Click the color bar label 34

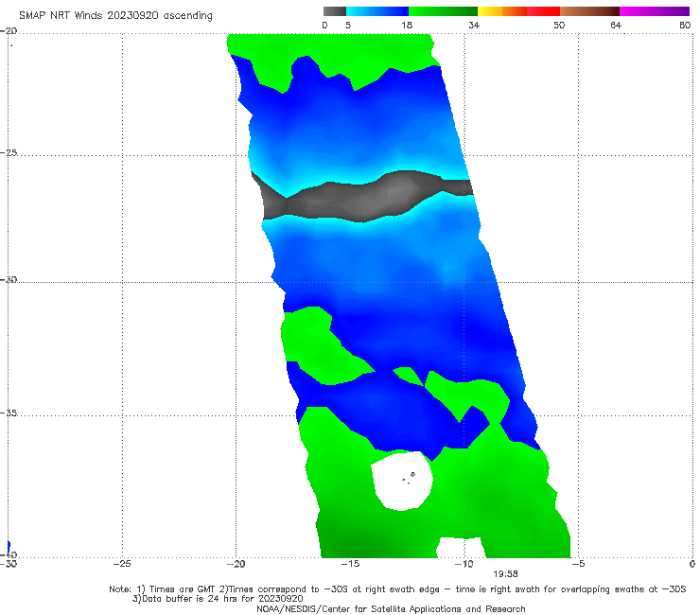[x=474, y=26]
